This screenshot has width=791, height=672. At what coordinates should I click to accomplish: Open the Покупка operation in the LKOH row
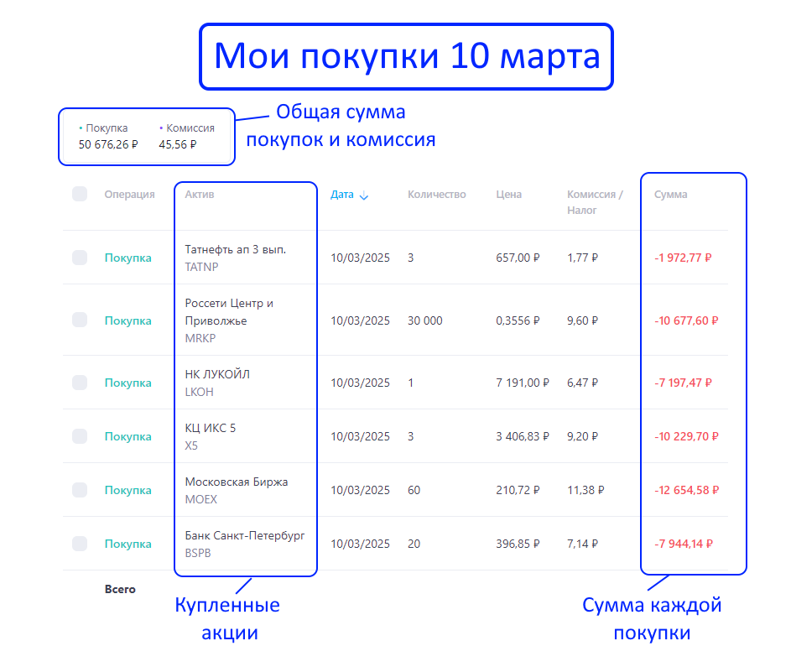coord(128,383)
